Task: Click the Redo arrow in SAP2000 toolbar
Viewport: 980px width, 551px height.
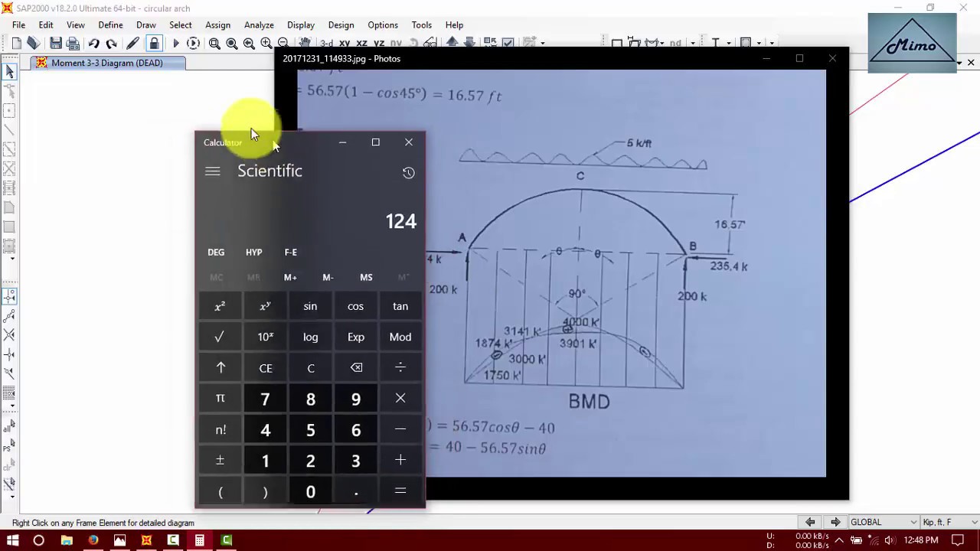Action: coord(111,44)
